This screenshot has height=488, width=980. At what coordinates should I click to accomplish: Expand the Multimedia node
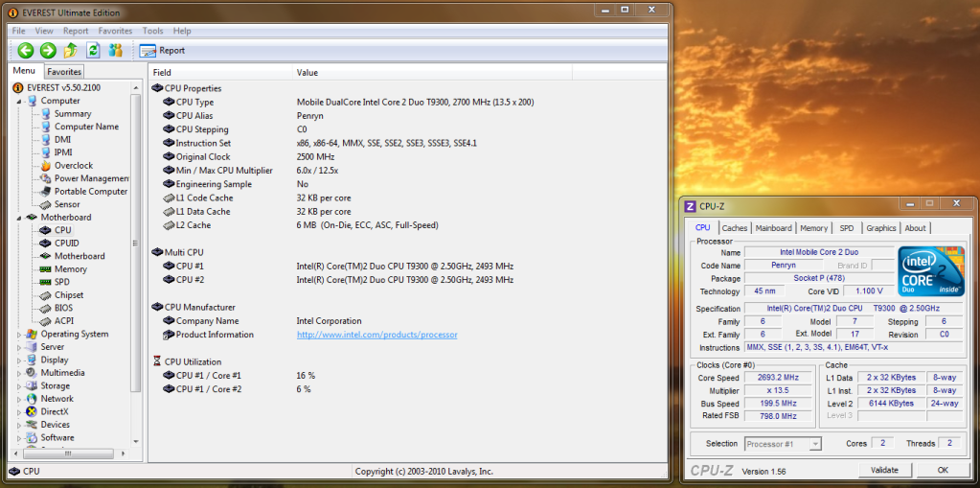pyautogui.click(x=19, y=373)
